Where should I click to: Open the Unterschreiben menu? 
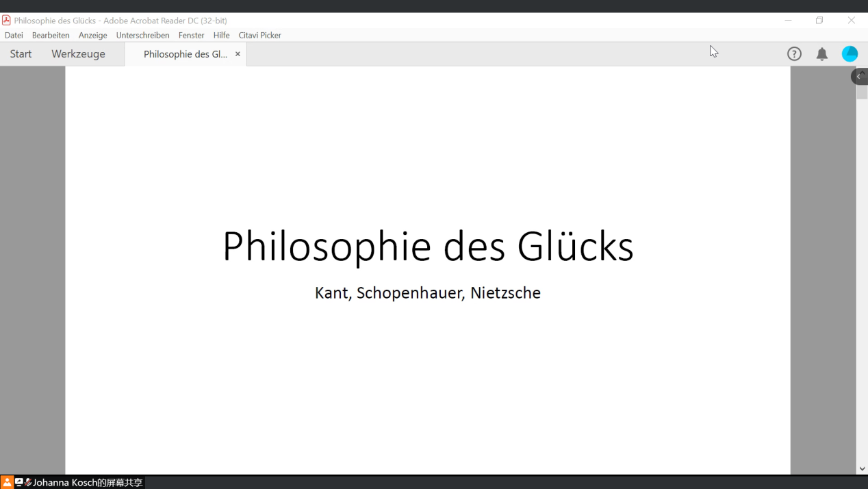coord(142,35)
